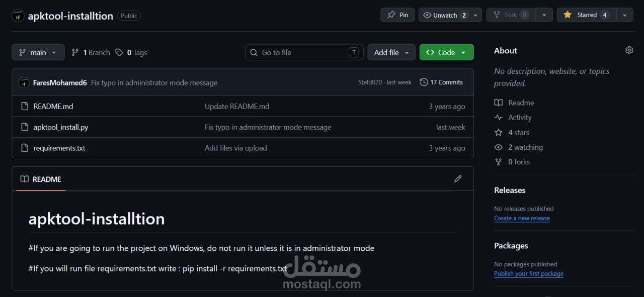This screenshot has width=644, height=297.
Task: Open the Add file dropdown
Action: [x=391, y=52]
